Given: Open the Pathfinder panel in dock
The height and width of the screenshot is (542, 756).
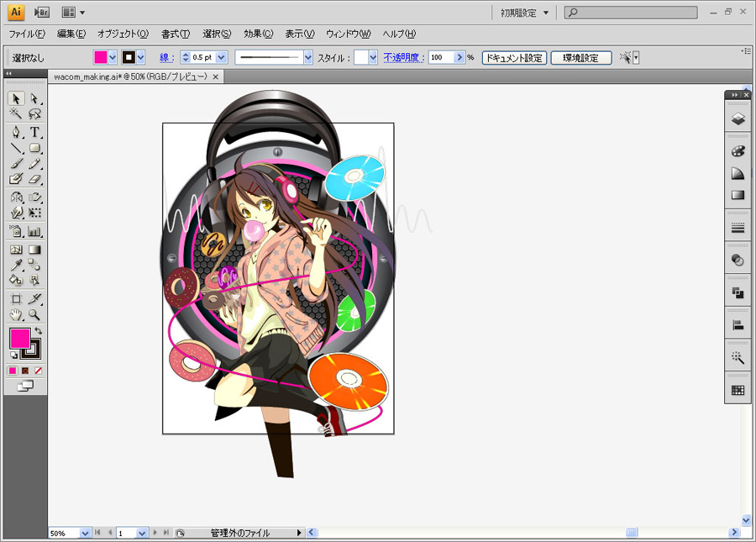Looking at the screenshot, I should pyautogui.click(x=738, y=292).
